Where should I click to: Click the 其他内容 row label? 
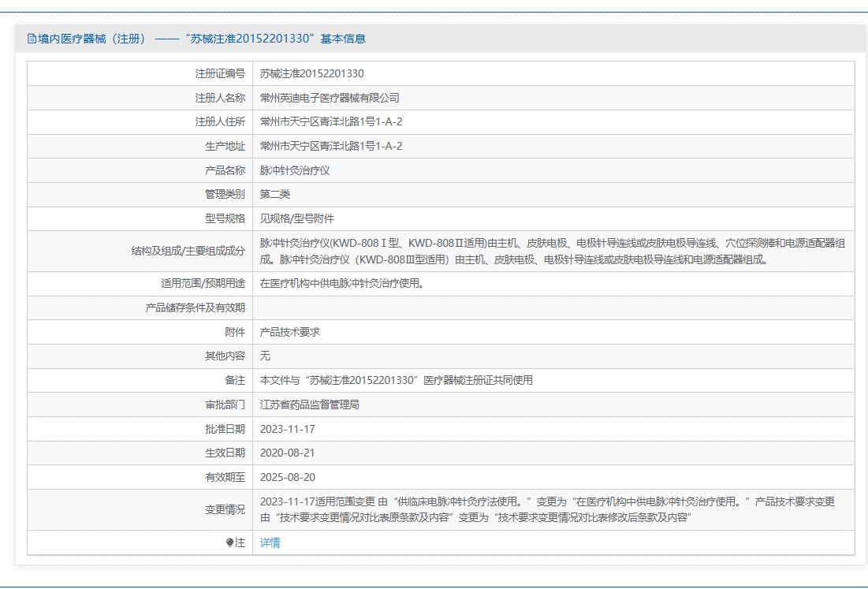click(x=225, y=356)
